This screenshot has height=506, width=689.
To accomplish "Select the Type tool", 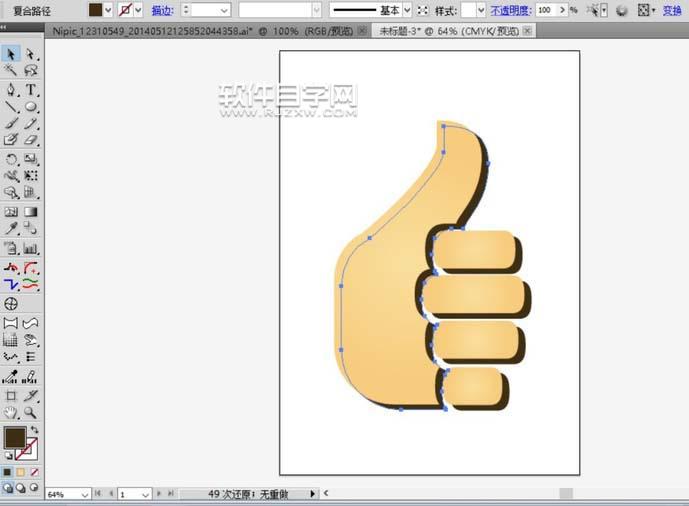I will (x=31, y=89).
